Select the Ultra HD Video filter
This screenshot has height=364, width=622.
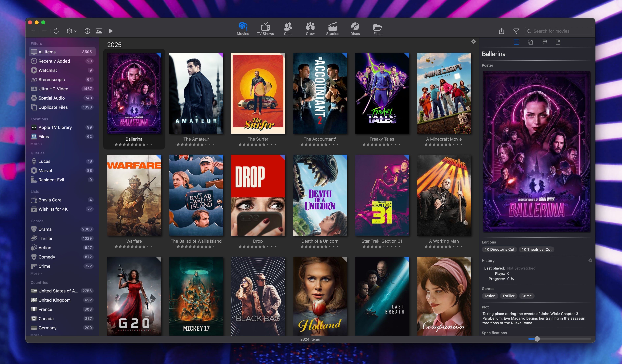(x=62, y=89)
